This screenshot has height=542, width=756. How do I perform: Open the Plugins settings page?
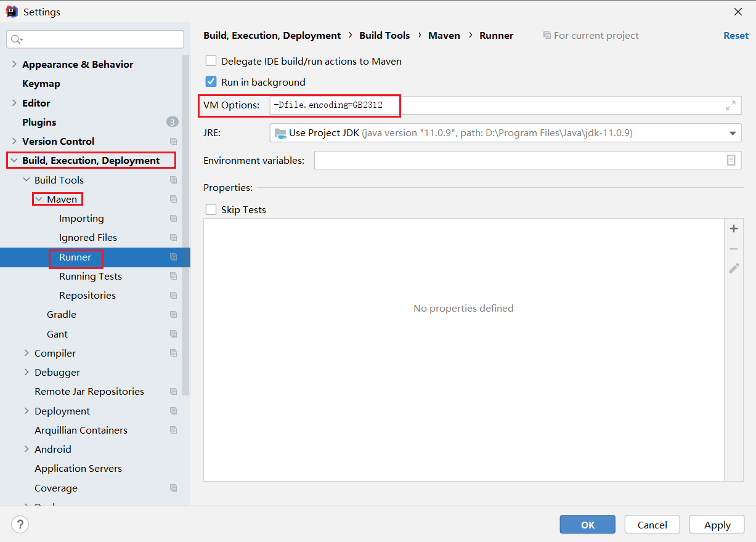click(39, 122)
